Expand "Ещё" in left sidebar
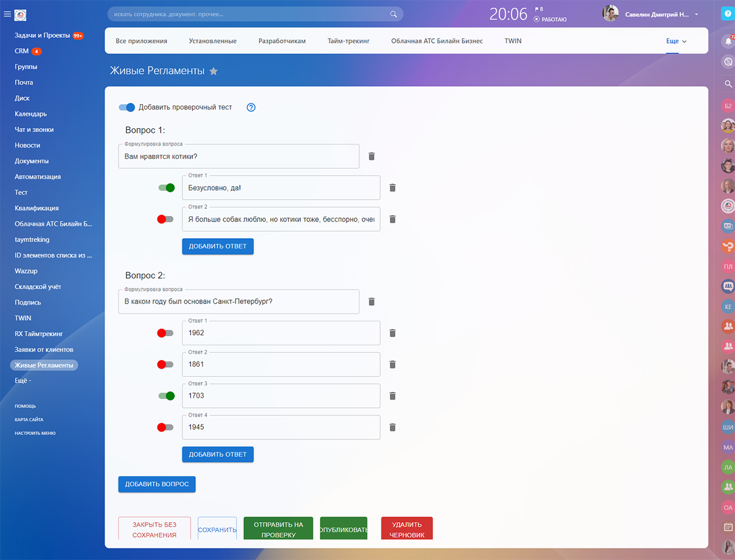 [23, 380]
